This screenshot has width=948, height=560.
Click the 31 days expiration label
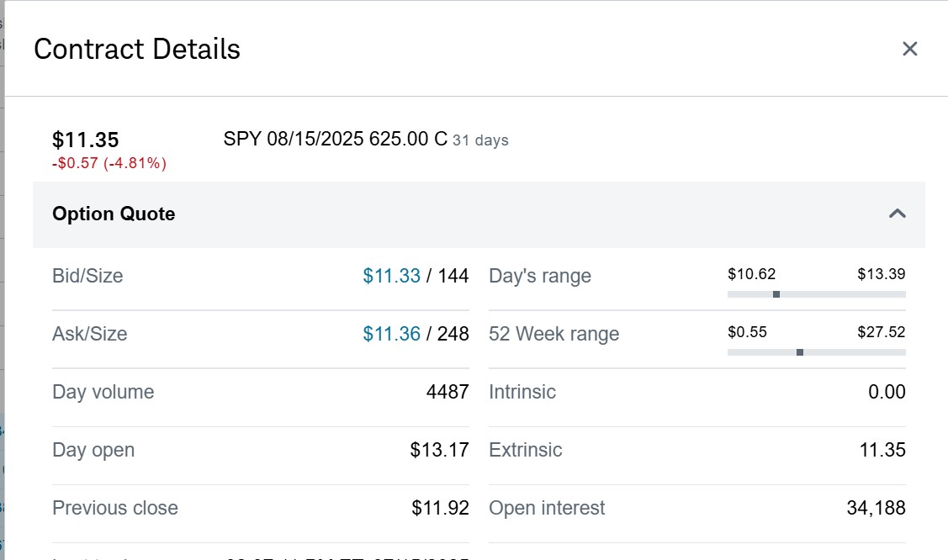480,140
